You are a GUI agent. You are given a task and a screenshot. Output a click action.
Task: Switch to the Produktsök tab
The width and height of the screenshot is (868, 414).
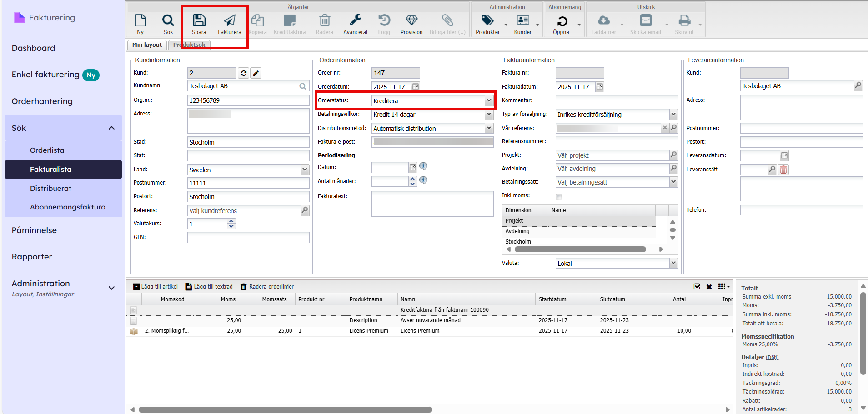tap(189, 45)
